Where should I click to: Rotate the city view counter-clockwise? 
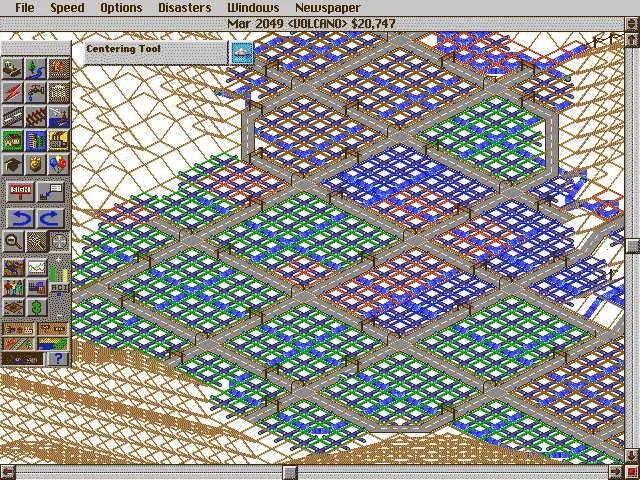(18, 217)
